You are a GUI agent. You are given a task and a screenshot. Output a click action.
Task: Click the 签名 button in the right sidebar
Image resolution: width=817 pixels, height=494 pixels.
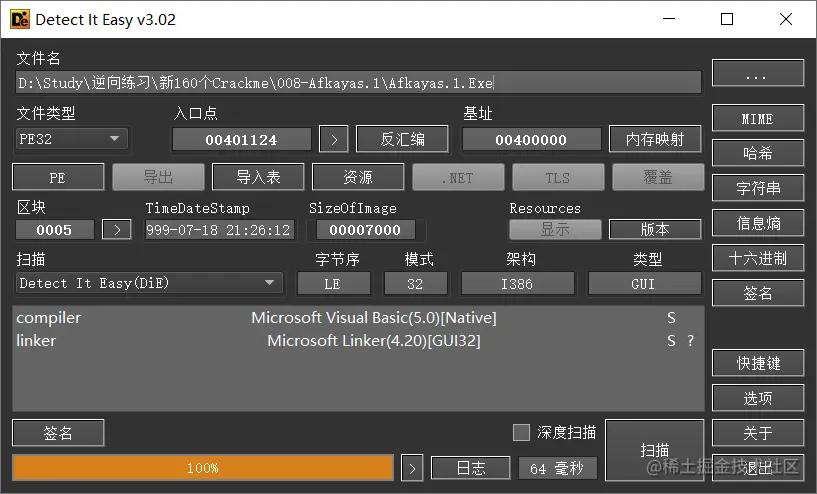click(758, 293)
